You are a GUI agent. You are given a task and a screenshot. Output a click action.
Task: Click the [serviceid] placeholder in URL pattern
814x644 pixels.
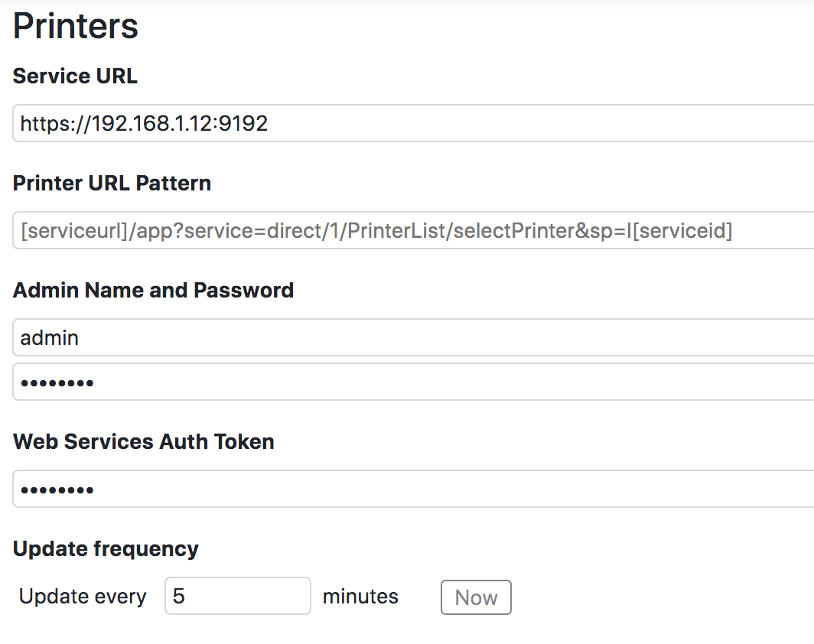click(682, 231)
